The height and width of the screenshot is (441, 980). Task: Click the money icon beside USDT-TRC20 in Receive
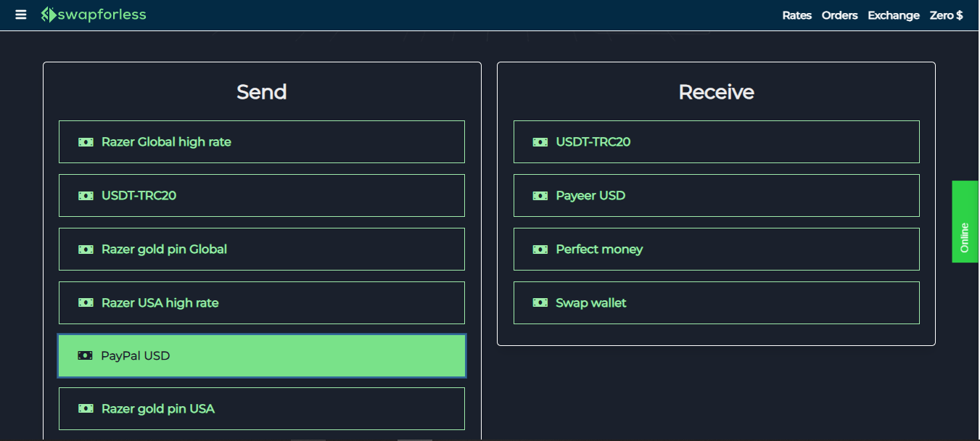(x=540, y=142)
